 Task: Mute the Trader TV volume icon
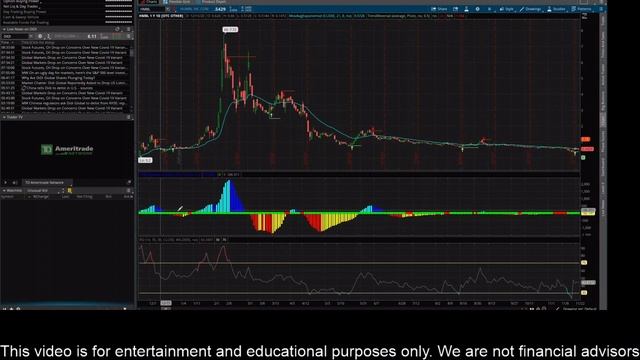[x=15, y=182]
